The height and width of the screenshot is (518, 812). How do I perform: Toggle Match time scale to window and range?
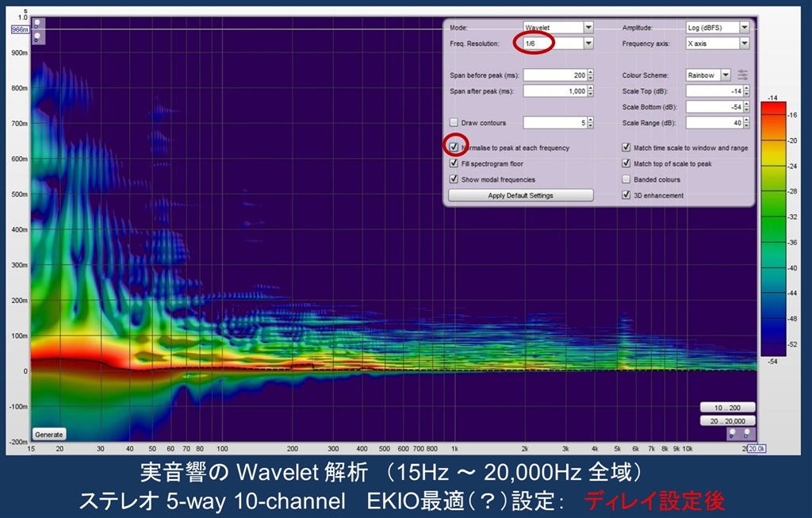626,147
